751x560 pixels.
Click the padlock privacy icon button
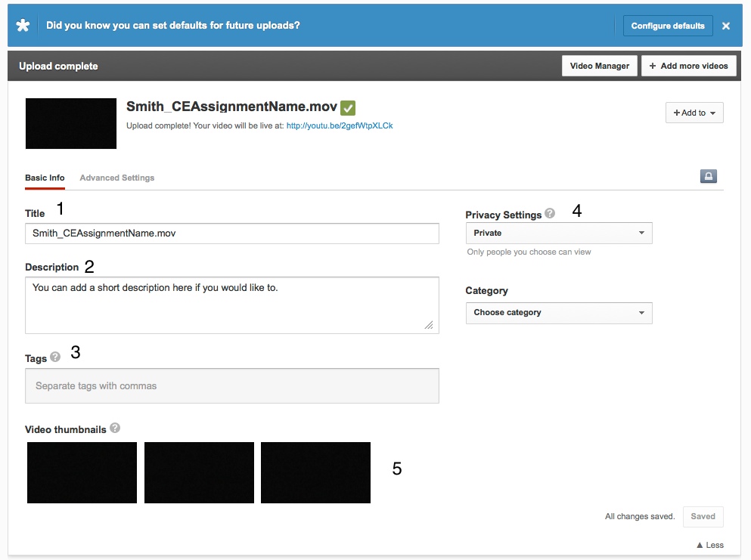coord(709,177)
